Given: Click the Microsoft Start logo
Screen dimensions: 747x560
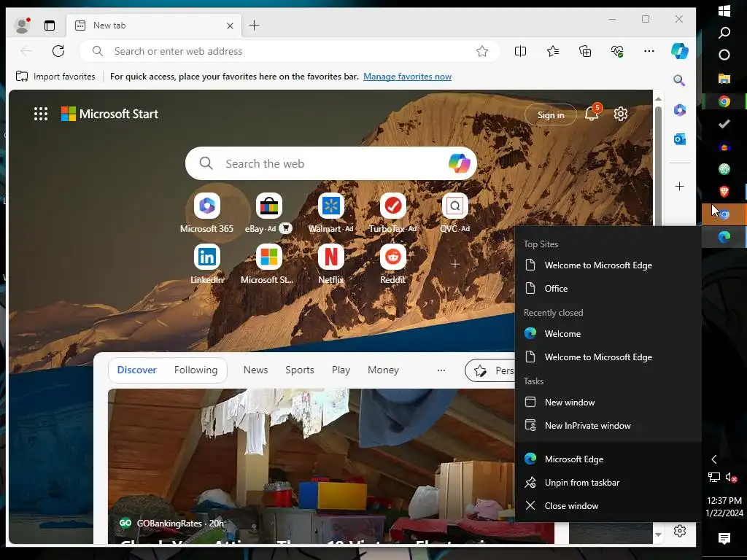Looking at the screenshot, I should (109, 114).
